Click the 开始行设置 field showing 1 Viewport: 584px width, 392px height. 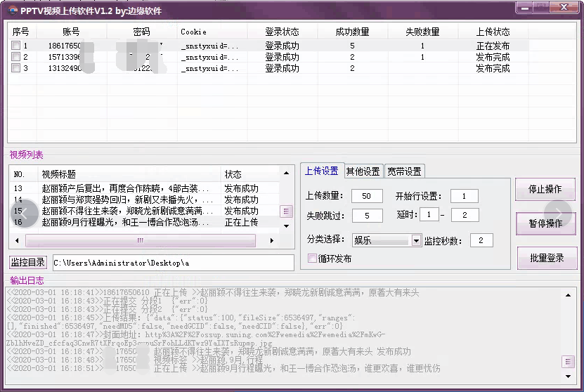point(464,196)
